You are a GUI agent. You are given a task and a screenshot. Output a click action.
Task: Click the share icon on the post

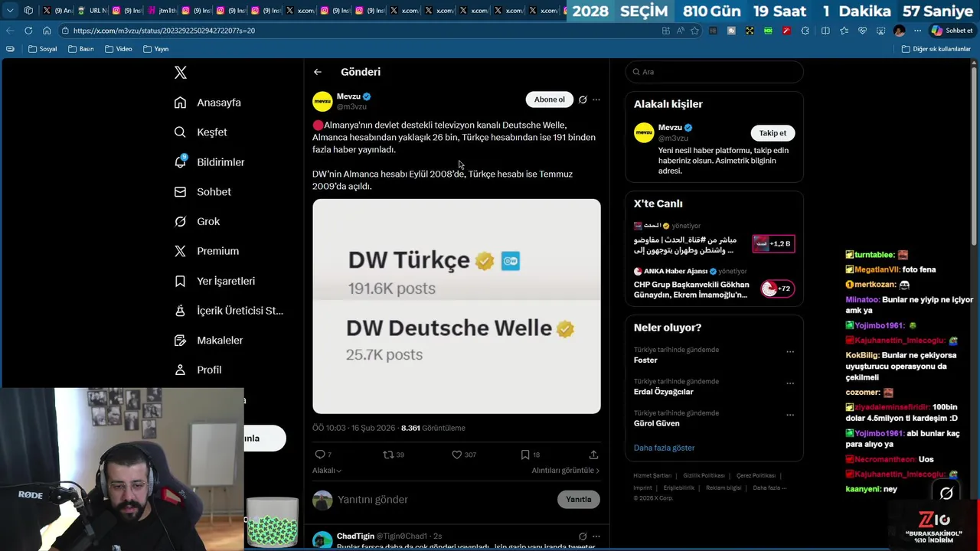click(593, 455)
